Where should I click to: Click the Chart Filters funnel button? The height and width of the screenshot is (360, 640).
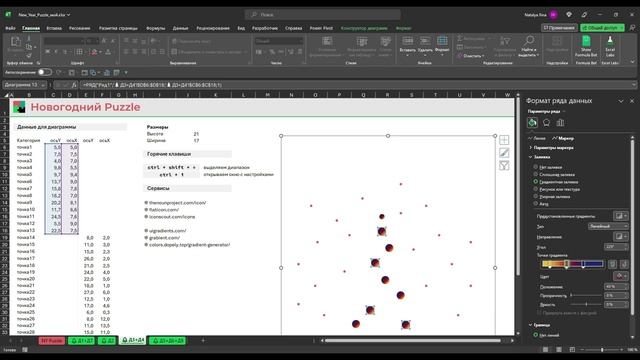click(x=504, y=165)
